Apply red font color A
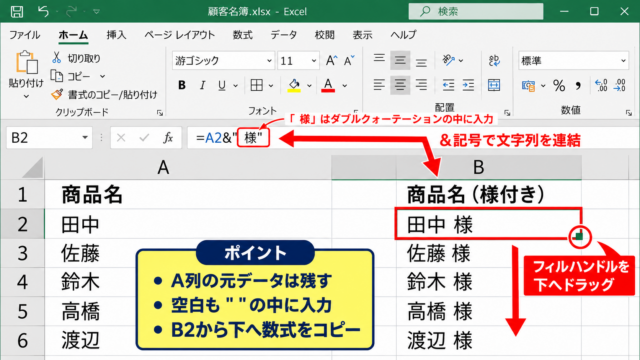 click(x=328, y=85)
